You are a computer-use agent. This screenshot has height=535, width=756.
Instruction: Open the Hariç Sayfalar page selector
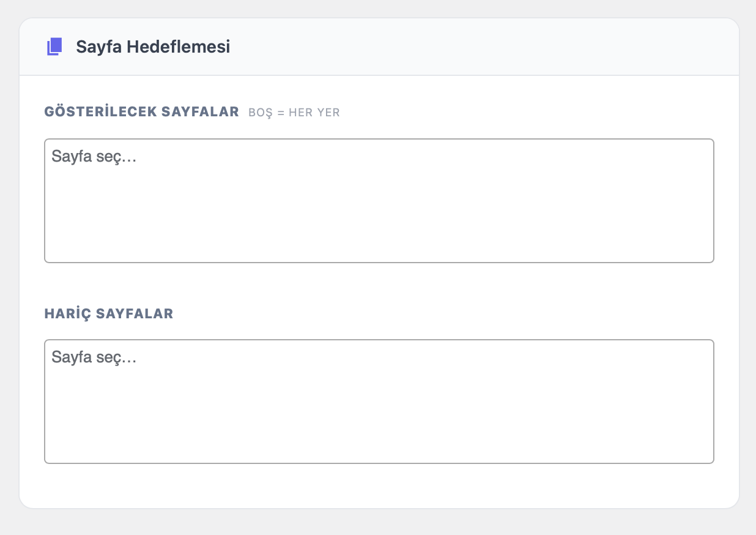[379, 402]
